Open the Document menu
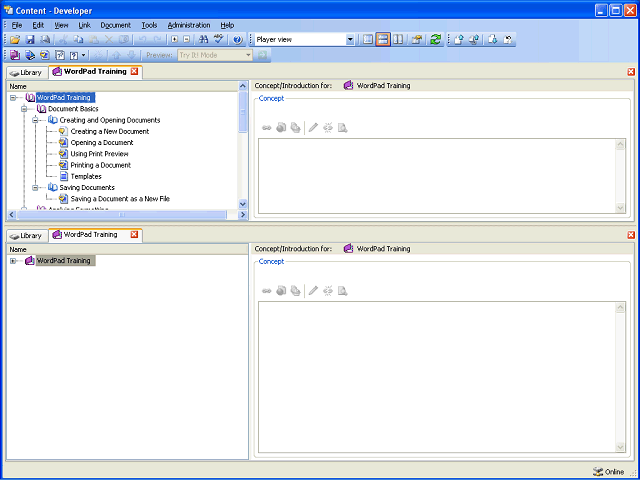Screen dimensions: 640x480 [116, 25]
